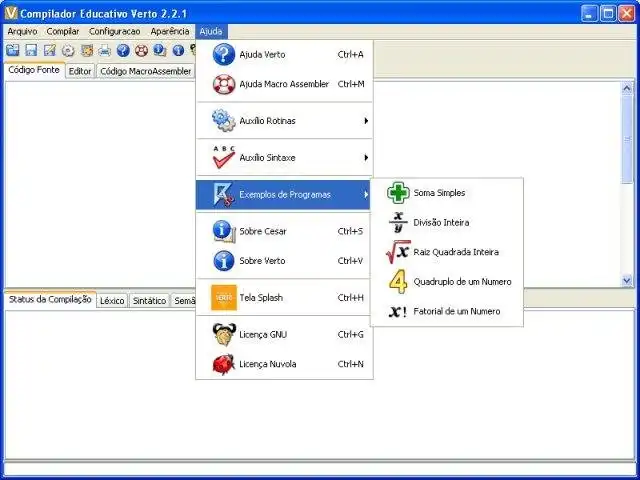Select Exemplos de Programas menu entry
The height and width of the screenshot is (480, 640).
tap(283, 195)
